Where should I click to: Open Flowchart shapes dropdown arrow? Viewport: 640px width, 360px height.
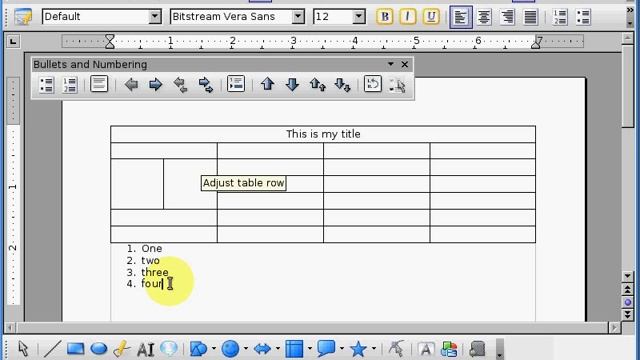[309, 349]
